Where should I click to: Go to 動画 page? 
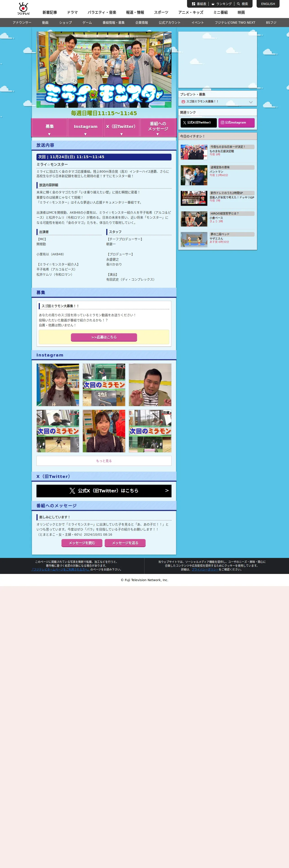click(45, 23)
